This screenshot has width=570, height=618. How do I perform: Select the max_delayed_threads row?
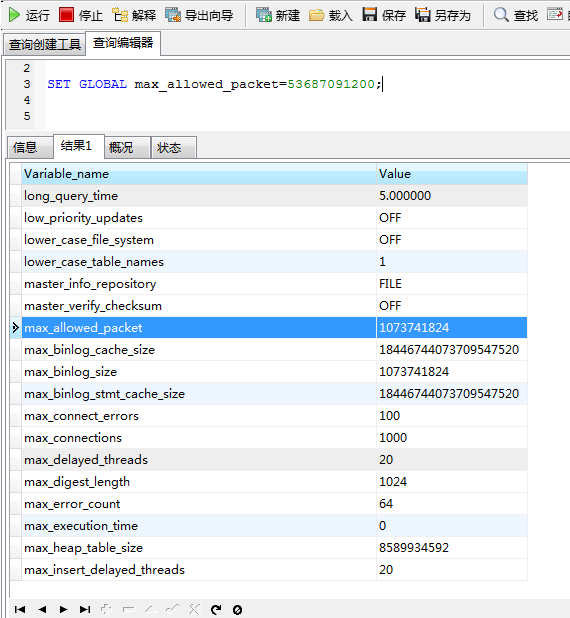(x=274, y=460)
